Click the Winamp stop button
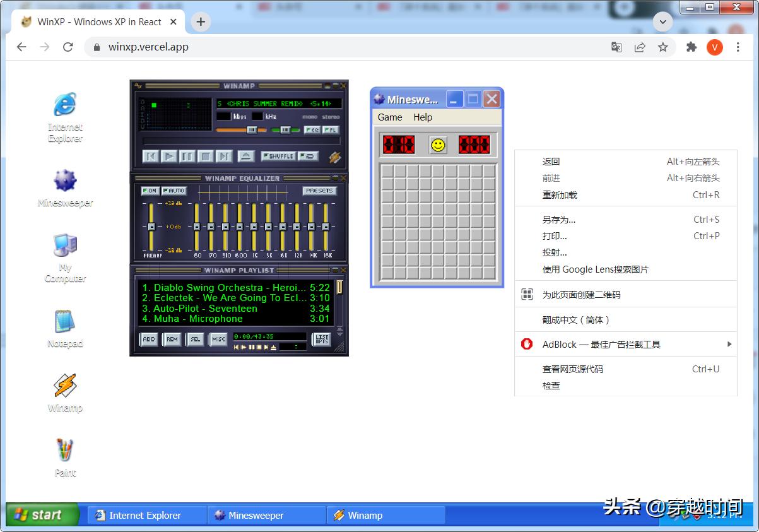759x532 pixels. [206, 157]
